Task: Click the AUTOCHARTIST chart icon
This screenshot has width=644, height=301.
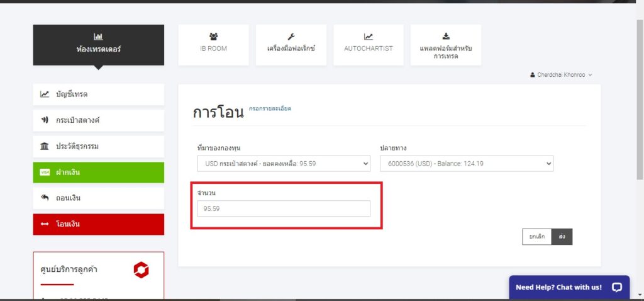Action: (x=368, y=37)
